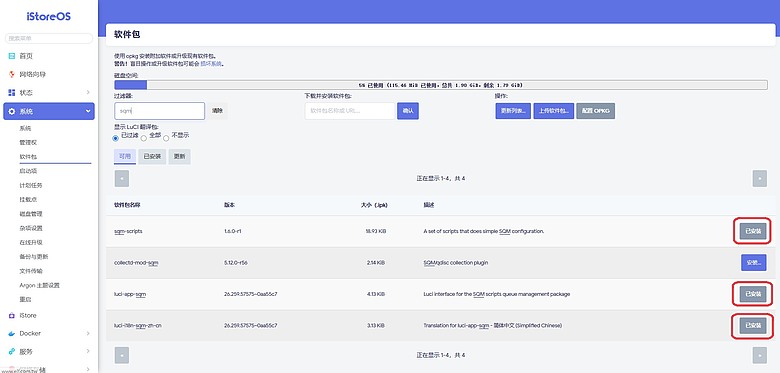Click the 上传软件包... button
The image size is (780, 373).
click(554, 111)
